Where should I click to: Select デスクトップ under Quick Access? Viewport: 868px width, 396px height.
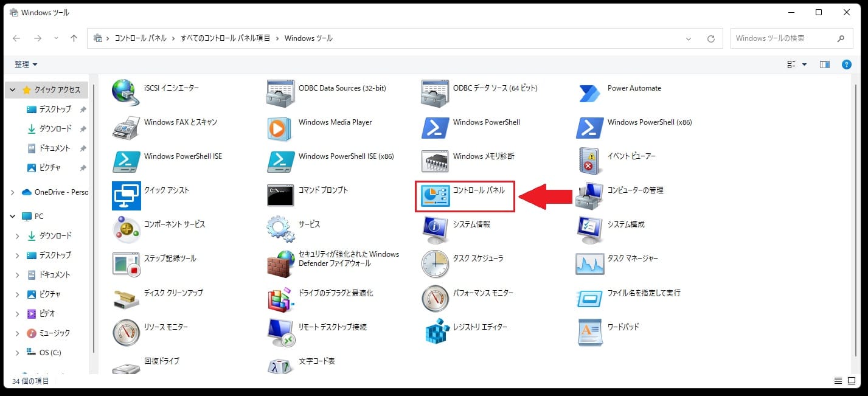pyautogui.click(x=55, y=109)
